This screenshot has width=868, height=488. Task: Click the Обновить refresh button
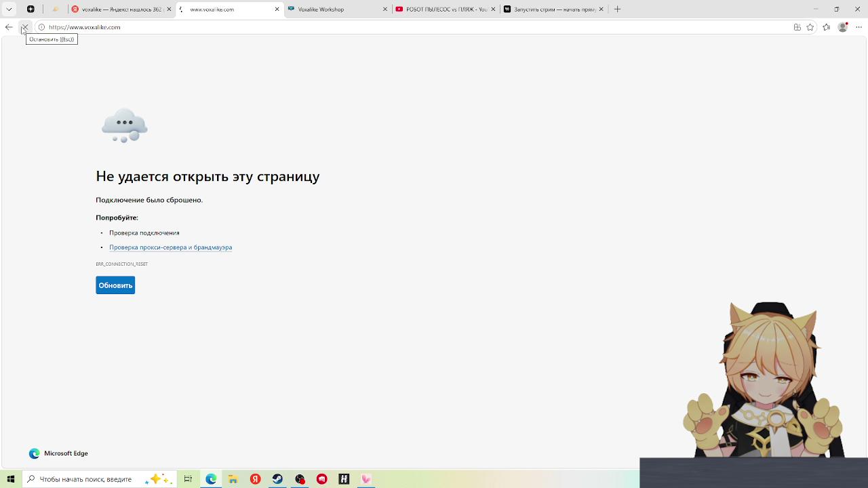point(115,285)
